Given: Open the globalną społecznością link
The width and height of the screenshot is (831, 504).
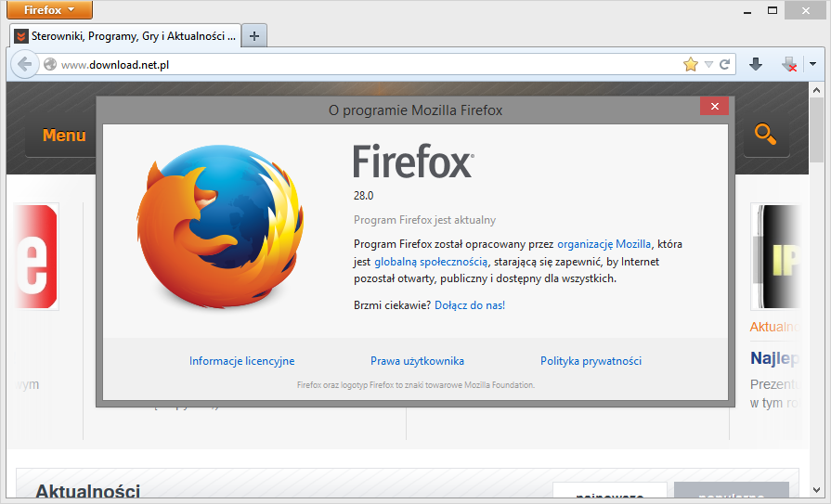Looking at the screenshot, I should 431,262.
